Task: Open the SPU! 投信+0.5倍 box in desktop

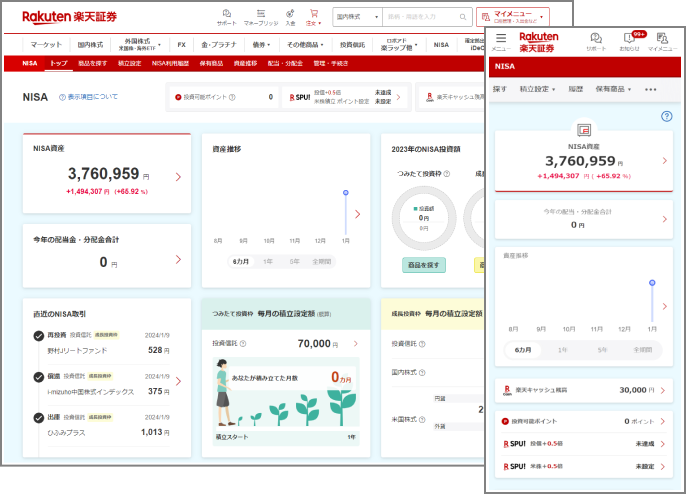Action: tap(346, 97)
